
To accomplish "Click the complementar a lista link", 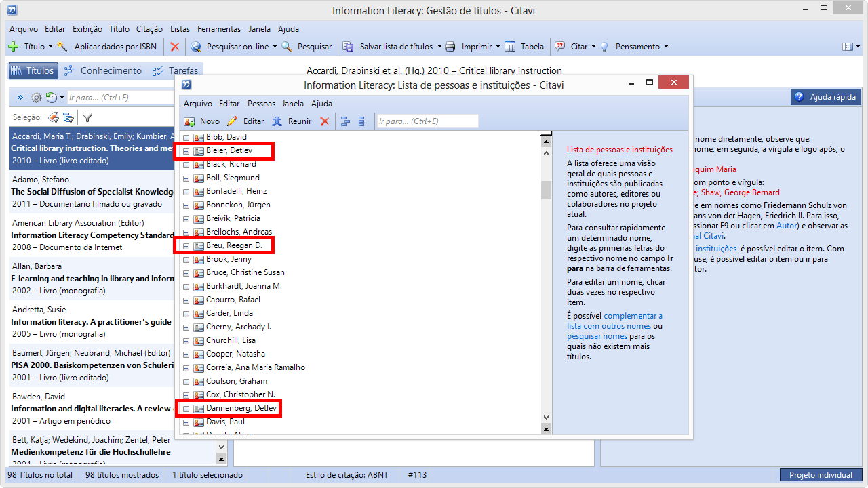I will click(x=614, y=321).
